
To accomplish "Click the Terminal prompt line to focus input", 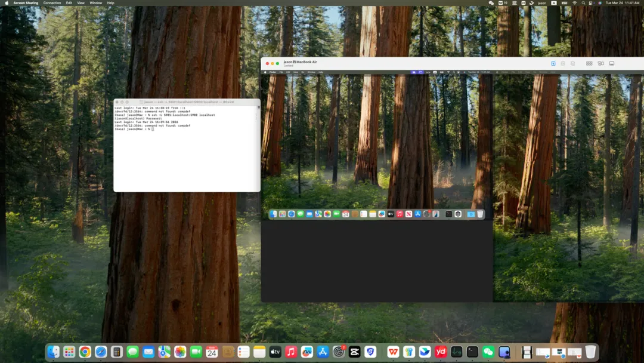I will 134,129.
